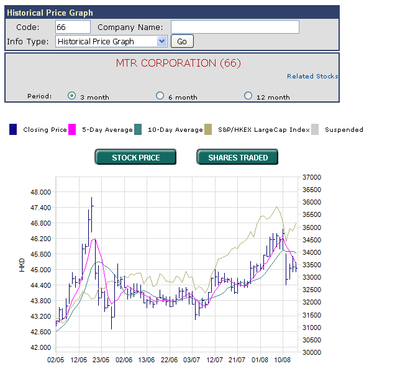Click the 45.000 price axis label

(x=41, y=270)
